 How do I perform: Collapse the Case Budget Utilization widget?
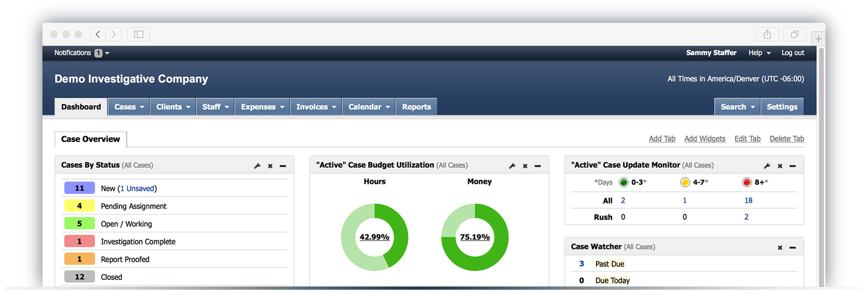(x=538, y=166)
